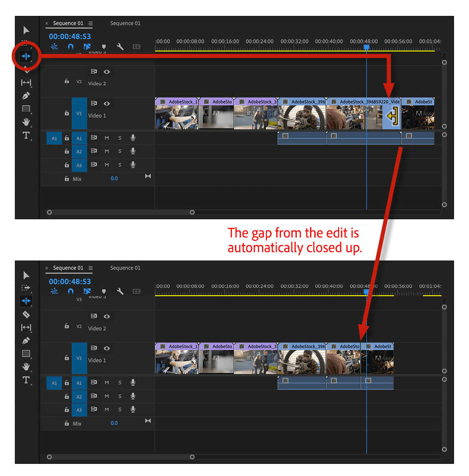Click playhead timecode 00:00:48:53 in upper panel

70,37
